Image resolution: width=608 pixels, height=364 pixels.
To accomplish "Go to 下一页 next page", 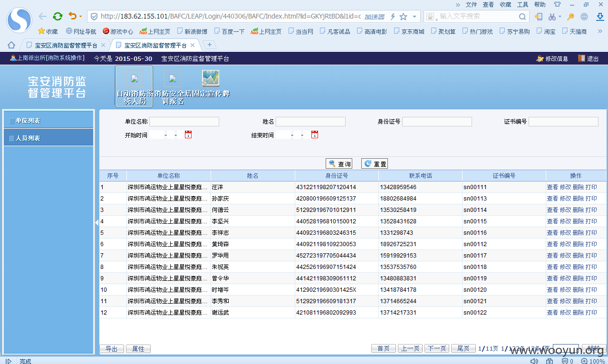I will [x=437, y=348].
